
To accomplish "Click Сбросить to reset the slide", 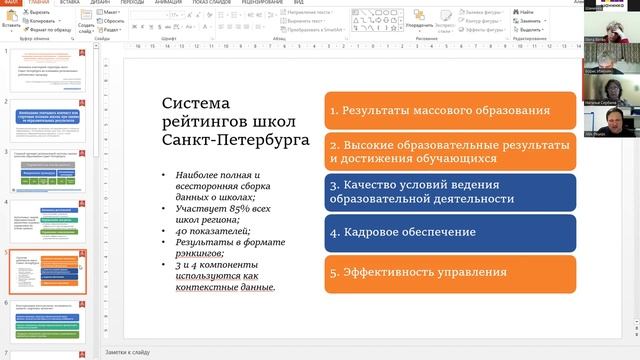I will tap(110, 21).
